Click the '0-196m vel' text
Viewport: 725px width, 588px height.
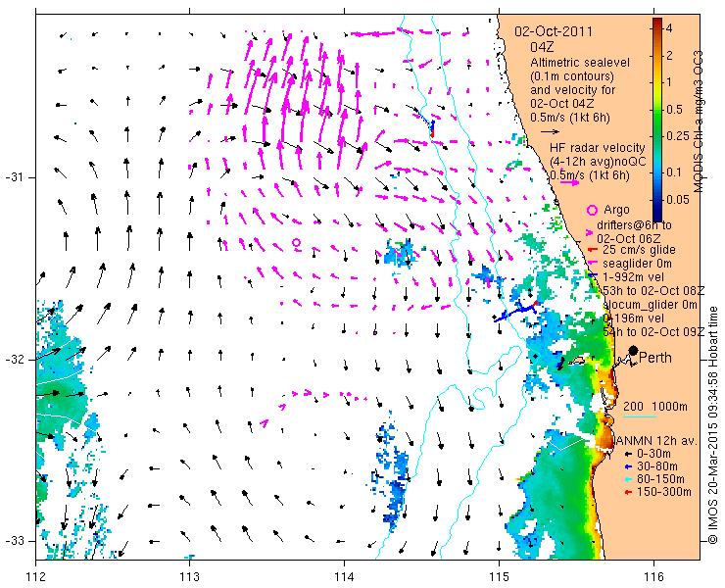point(634,318)
